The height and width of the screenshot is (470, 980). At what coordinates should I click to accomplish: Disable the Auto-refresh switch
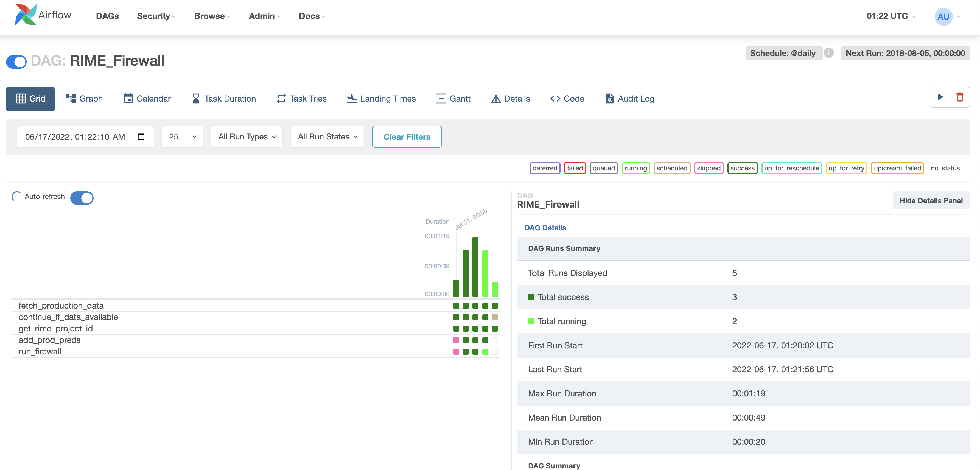[x=82, y=197]
